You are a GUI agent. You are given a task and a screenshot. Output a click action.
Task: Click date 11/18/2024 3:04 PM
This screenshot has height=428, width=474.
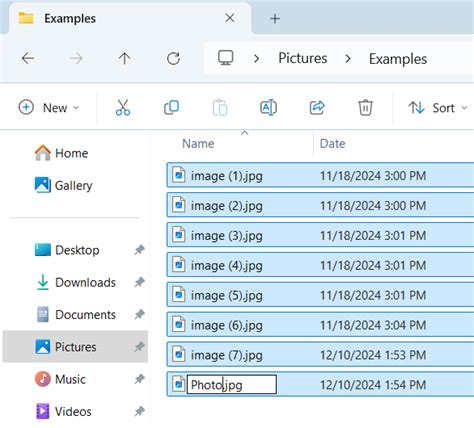(x=373, y=325)
